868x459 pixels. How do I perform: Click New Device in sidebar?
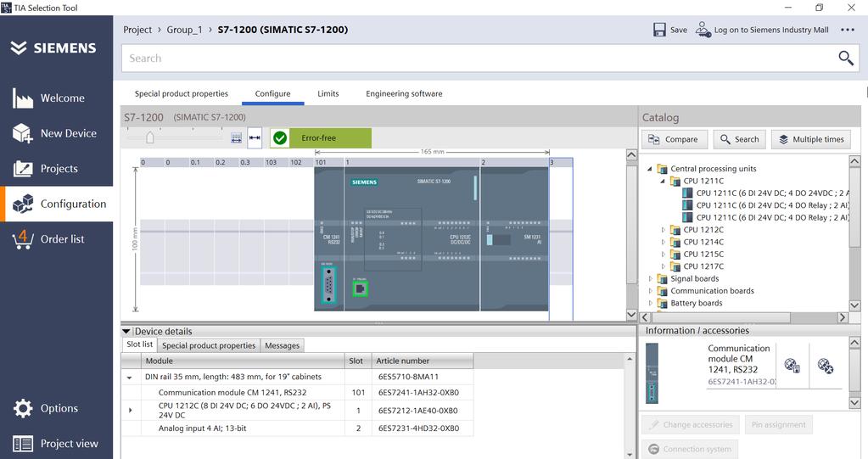point(57,133)
